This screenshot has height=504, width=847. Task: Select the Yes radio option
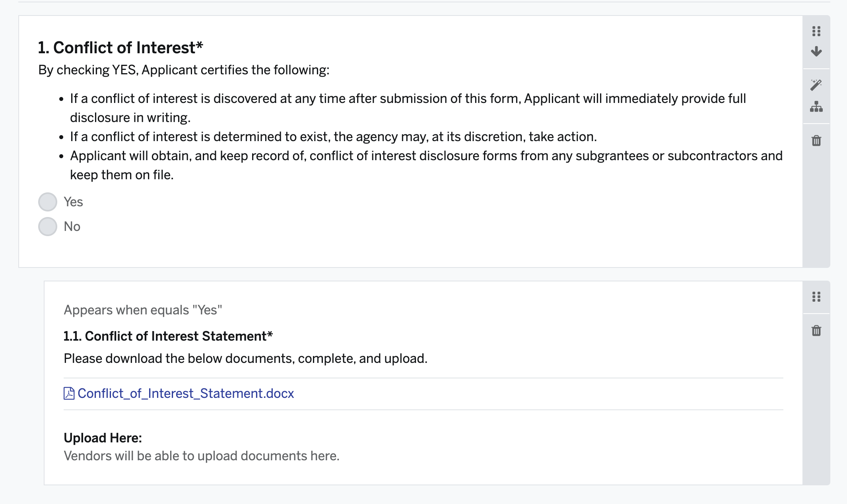48,202
